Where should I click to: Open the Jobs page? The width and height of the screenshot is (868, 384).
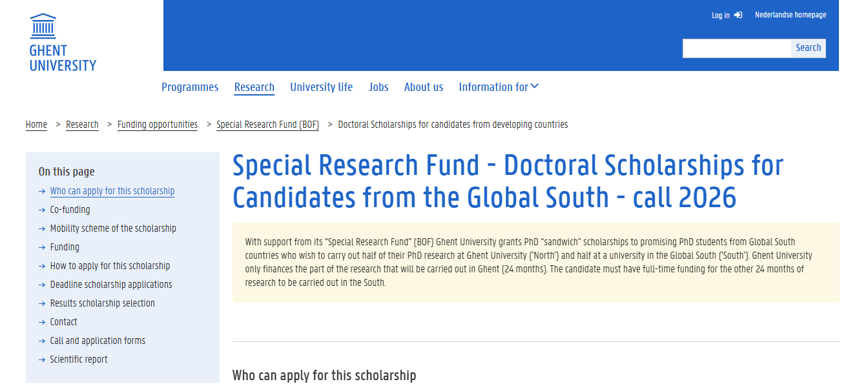click(x=378, y=86)
